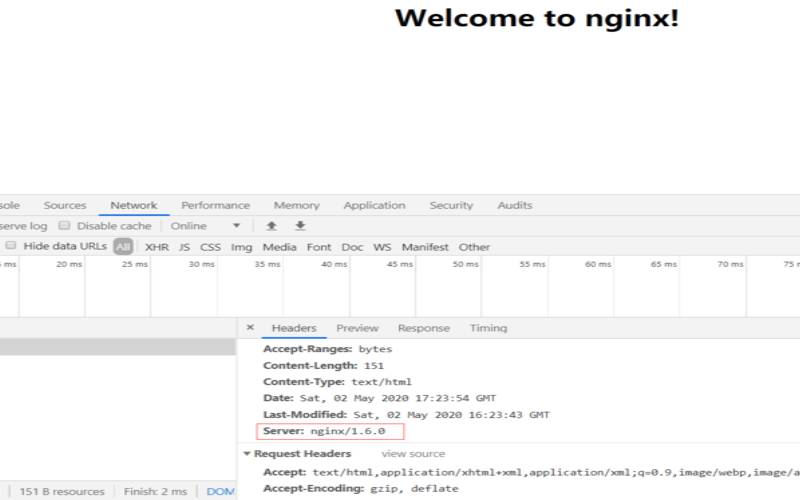Go to the Memory panel tab
The image size is (800, 500).
[296, 205]
